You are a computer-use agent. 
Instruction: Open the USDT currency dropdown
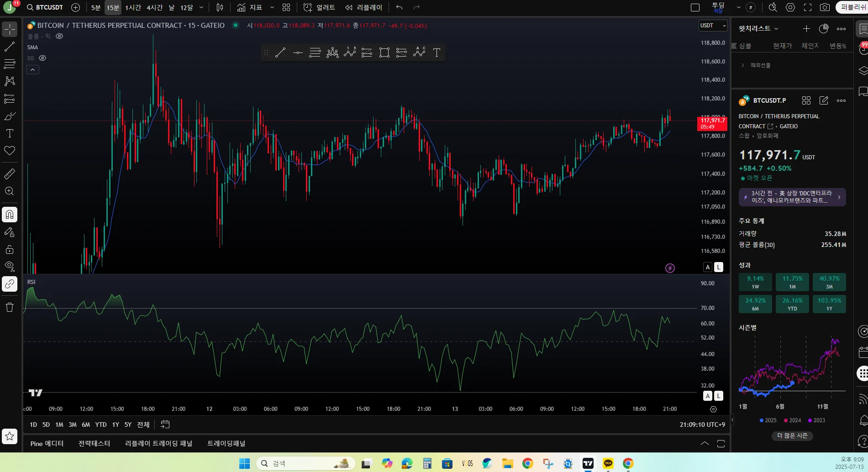tap(713, 26)
